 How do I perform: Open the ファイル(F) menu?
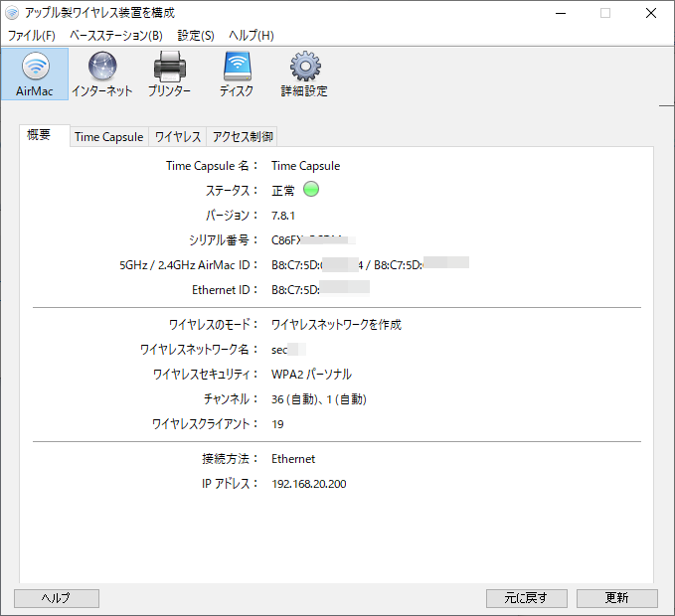click(32, 36)
